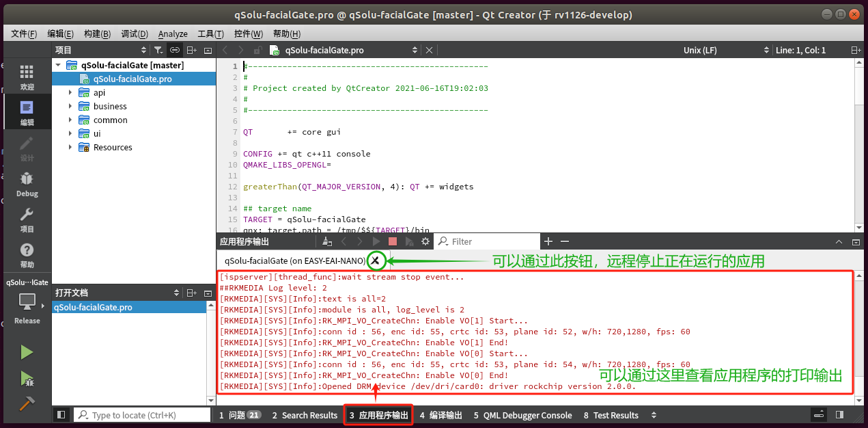
Task: Open application output settings gear
Action: (425, 241)
